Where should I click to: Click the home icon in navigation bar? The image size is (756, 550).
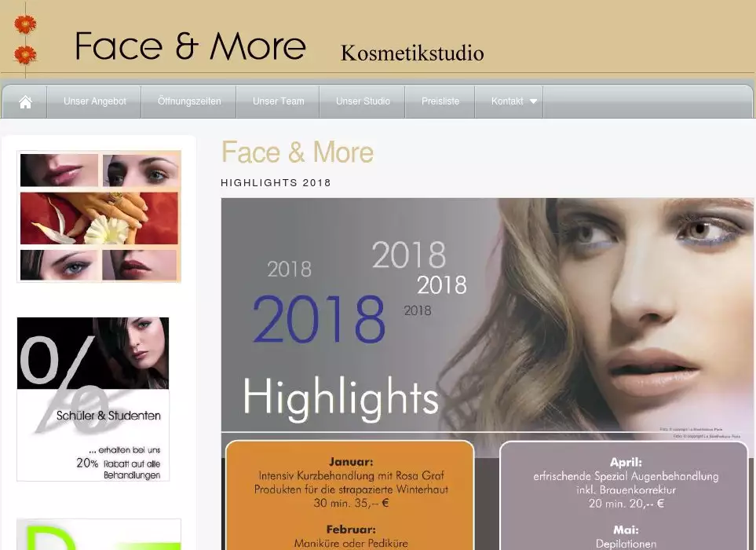tap(25, 102)
